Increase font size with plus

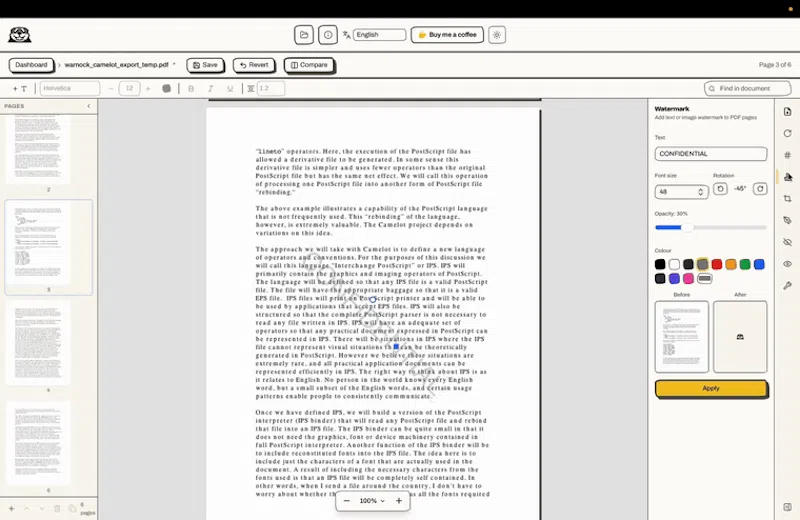pyautogui.click(x=148, y=88)
